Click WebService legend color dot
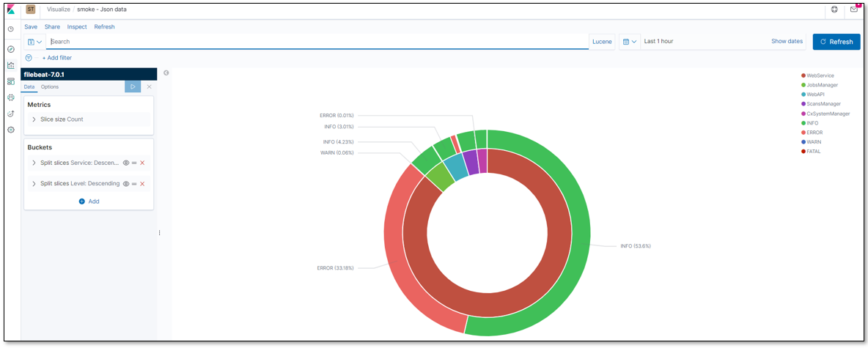The height and width of the screenshot is (348, 868). tap(803, 75)
